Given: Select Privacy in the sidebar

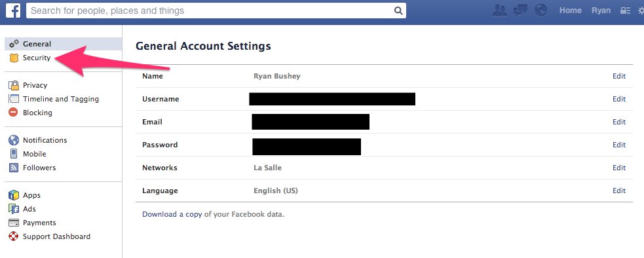Looking at the screenshot, I should point(35,85).
